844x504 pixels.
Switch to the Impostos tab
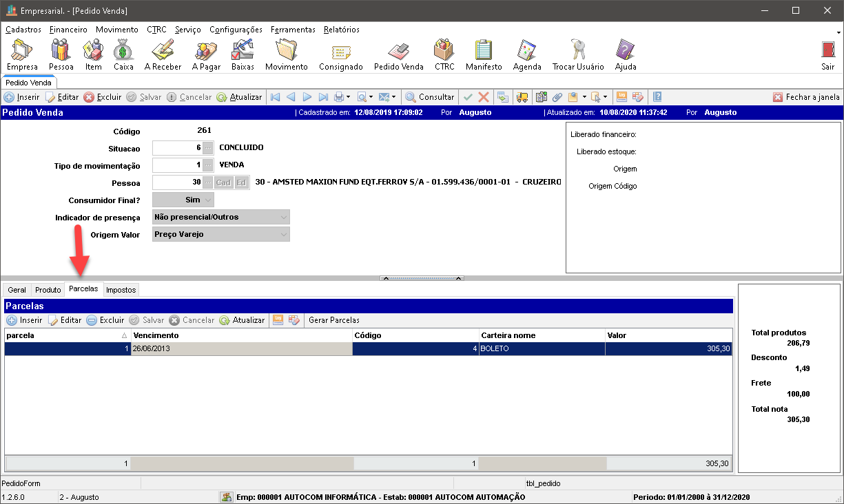tap(121, 290)
